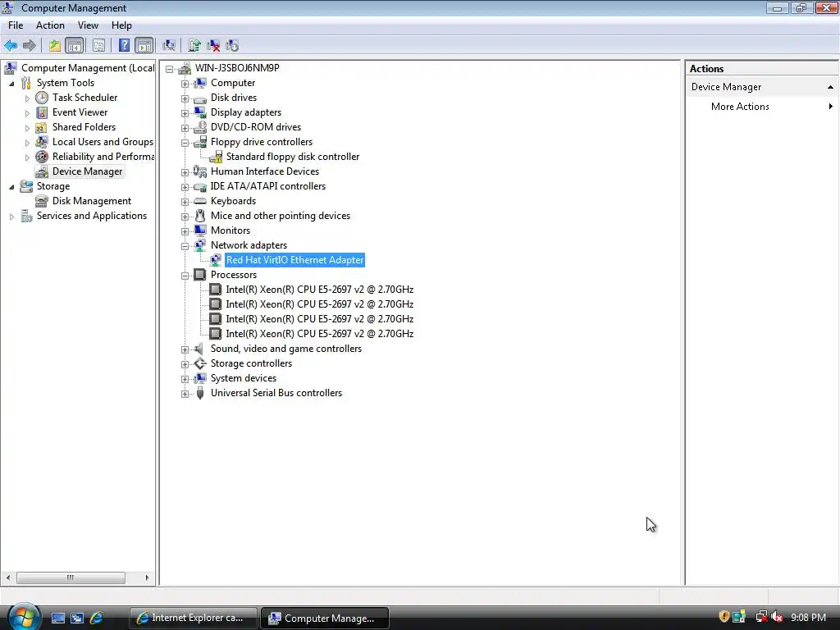Screen dimensions: 840x630
Task: Expand the Storage controllers plus box
Action: pos(185,364)
